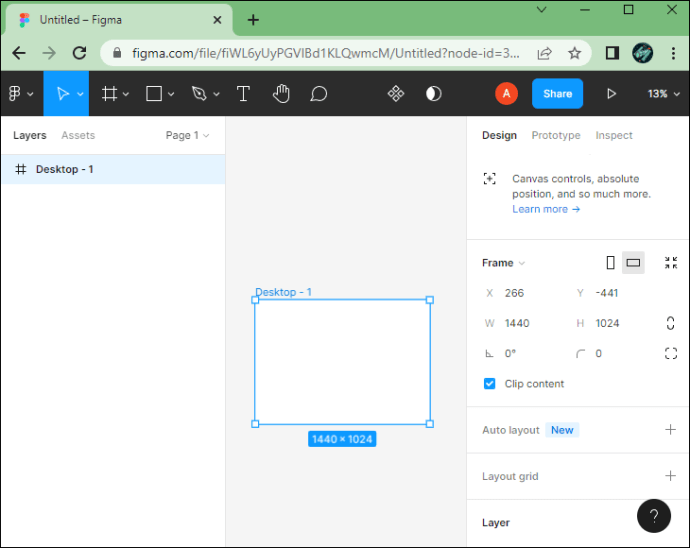Expand shape tools dropdown arrow

click(x=171, y=94)
